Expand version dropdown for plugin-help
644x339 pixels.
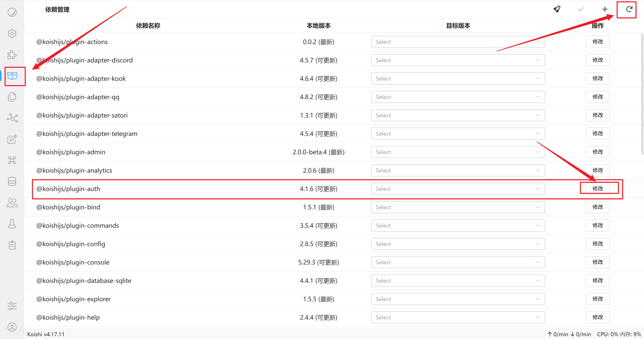click(x=458, y=317)
